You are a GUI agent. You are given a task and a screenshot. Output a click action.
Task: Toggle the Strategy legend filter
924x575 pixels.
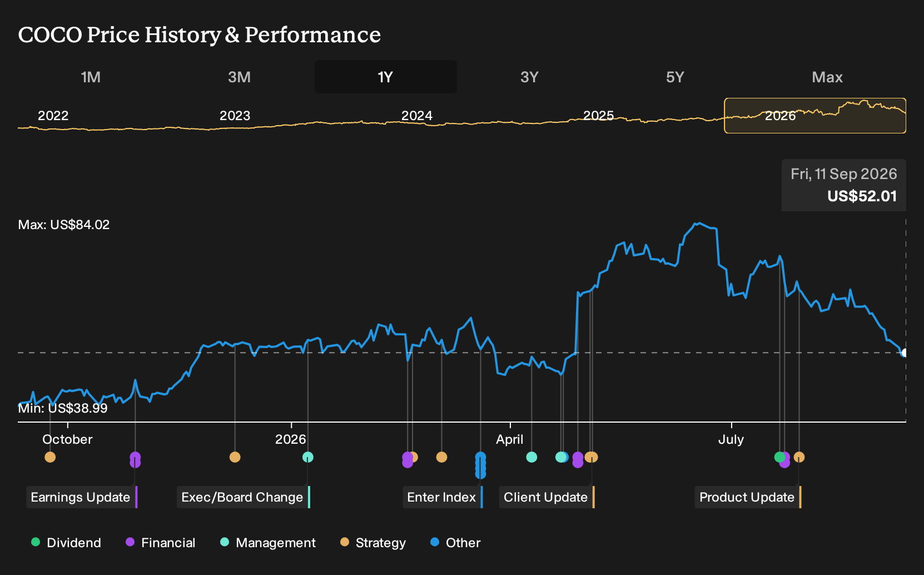(x=373, y=543)
